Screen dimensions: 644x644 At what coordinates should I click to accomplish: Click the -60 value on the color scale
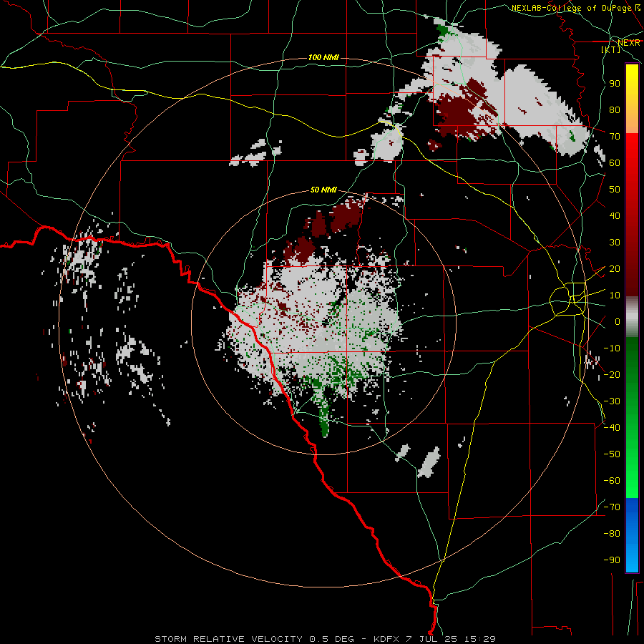tap(612, 481)
